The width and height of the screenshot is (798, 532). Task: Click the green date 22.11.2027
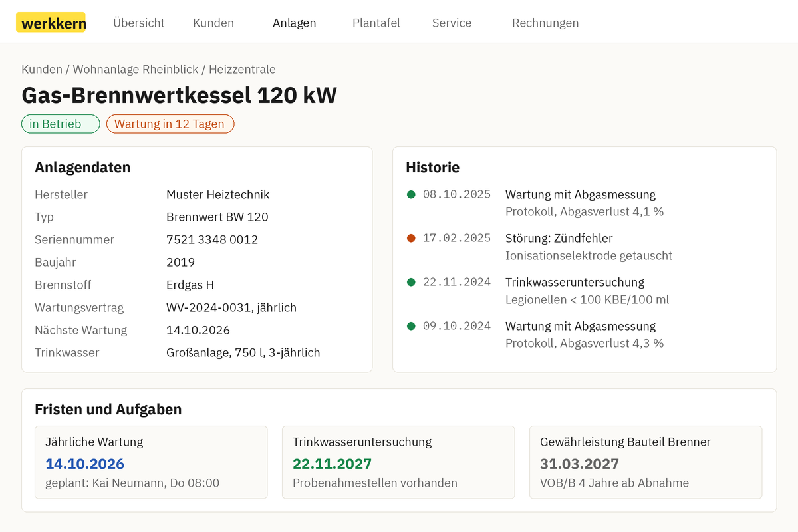pos(332,464)
